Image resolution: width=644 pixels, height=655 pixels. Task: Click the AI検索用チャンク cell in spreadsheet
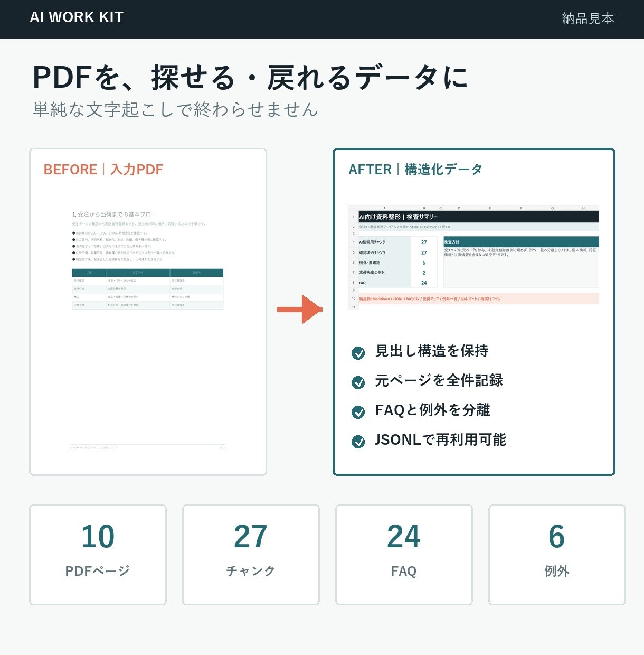pos(384,242)
